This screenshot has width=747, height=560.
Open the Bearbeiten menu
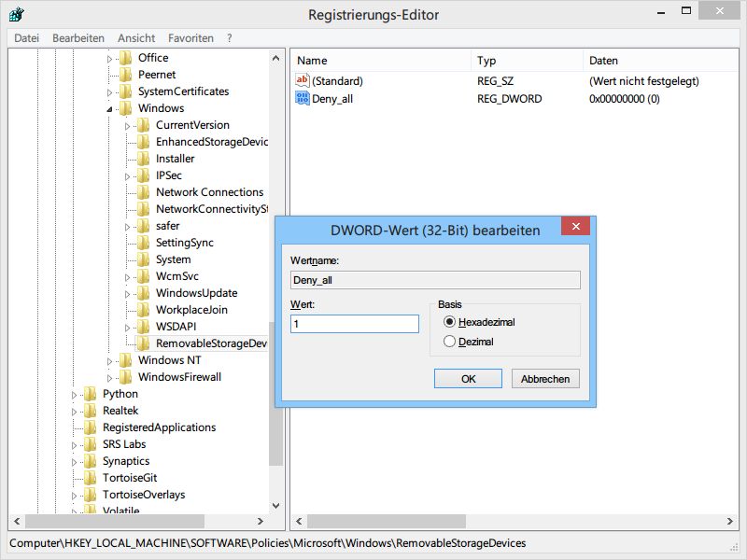78,38
